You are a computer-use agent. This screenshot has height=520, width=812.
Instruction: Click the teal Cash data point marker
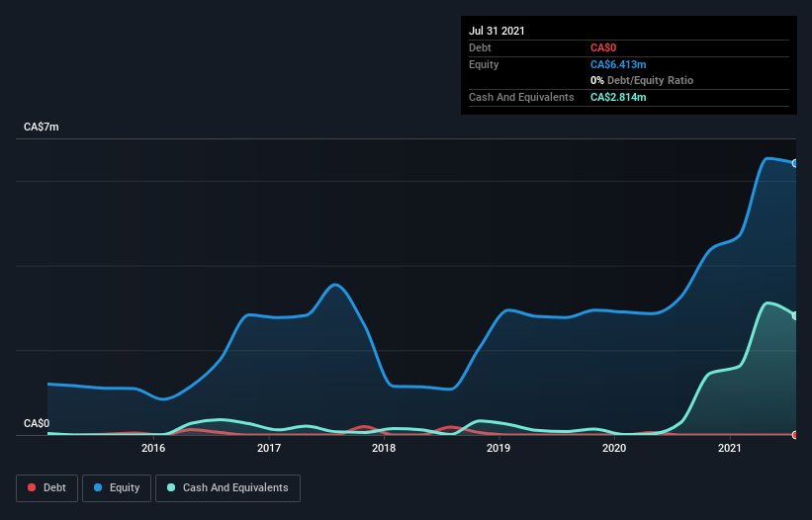click(795, 315)
